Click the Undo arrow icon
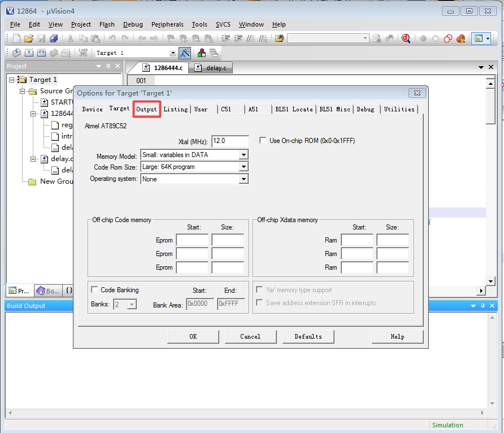The image size is (504, 433). coord(112,38)
